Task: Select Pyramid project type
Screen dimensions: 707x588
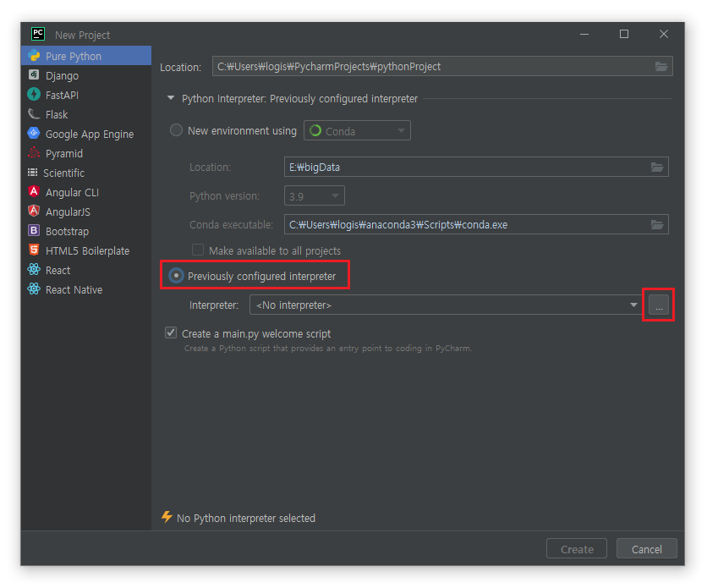Action: [x=86, y=153]
